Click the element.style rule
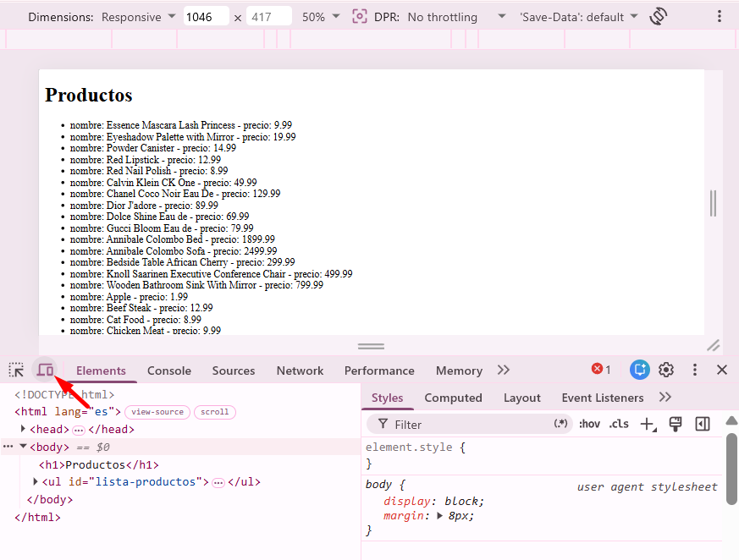The image size is (739, 560). [416, 447]
